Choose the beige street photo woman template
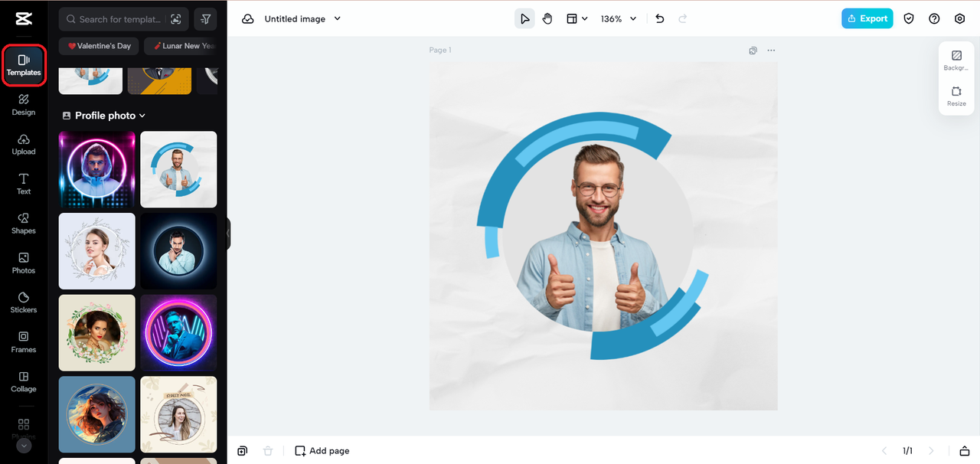980x464 pixels. point(178,414)
